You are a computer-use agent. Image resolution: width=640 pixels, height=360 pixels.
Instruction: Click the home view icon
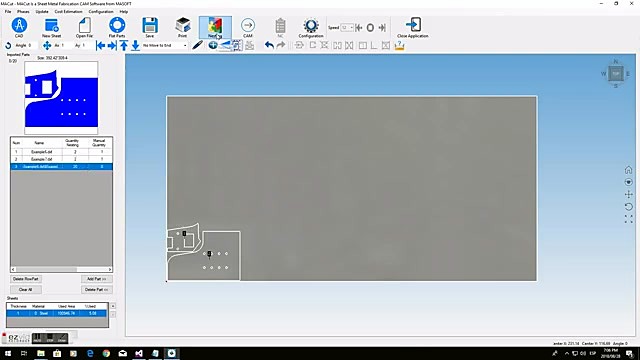tap(629, 170)
